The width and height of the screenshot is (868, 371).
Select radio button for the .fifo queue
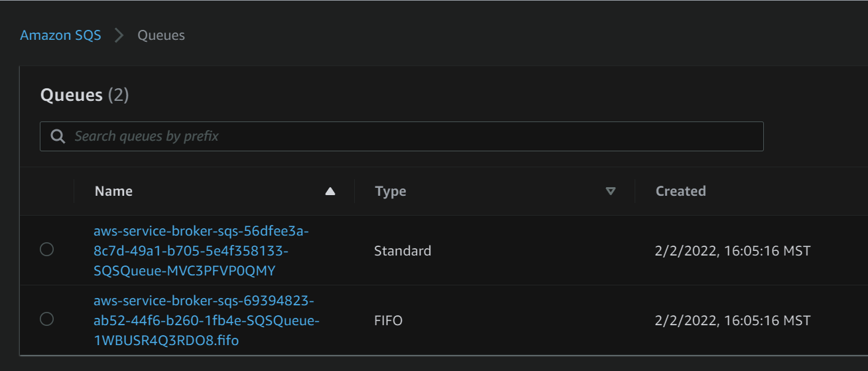point(46,319)
